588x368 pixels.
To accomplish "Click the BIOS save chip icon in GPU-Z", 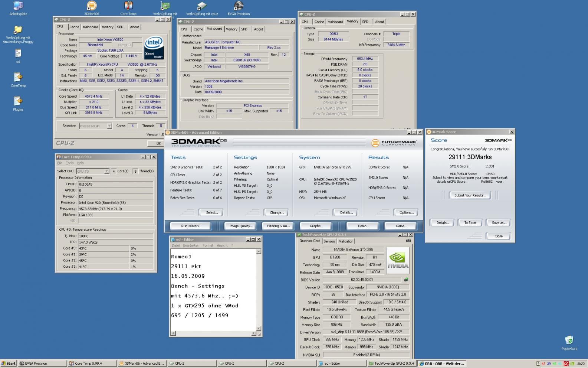I will (406, 280).
